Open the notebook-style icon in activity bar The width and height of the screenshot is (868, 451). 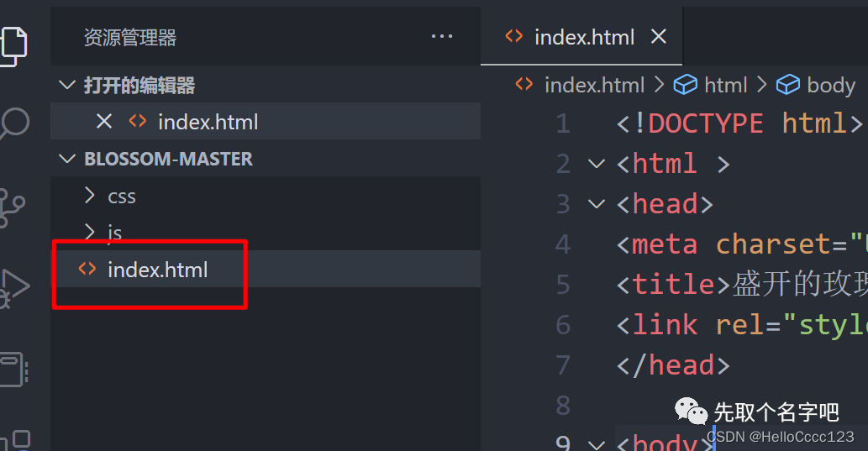click(x=13, y=369)
